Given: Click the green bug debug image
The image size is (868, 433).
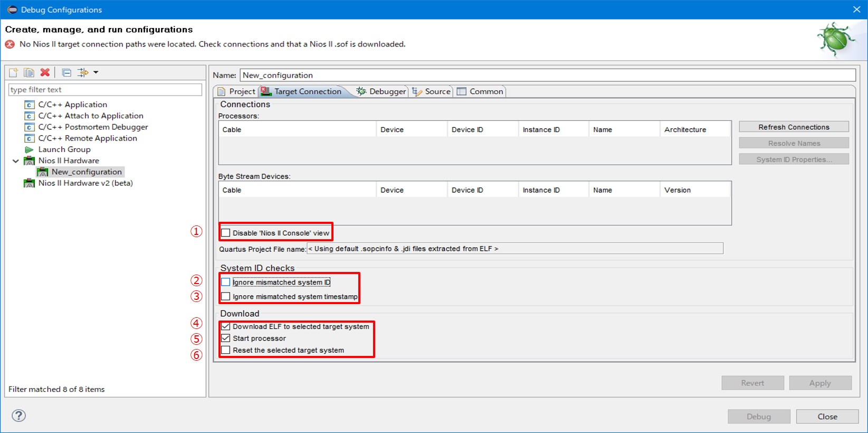Looking at the screenshot, I should pos(835,39).
